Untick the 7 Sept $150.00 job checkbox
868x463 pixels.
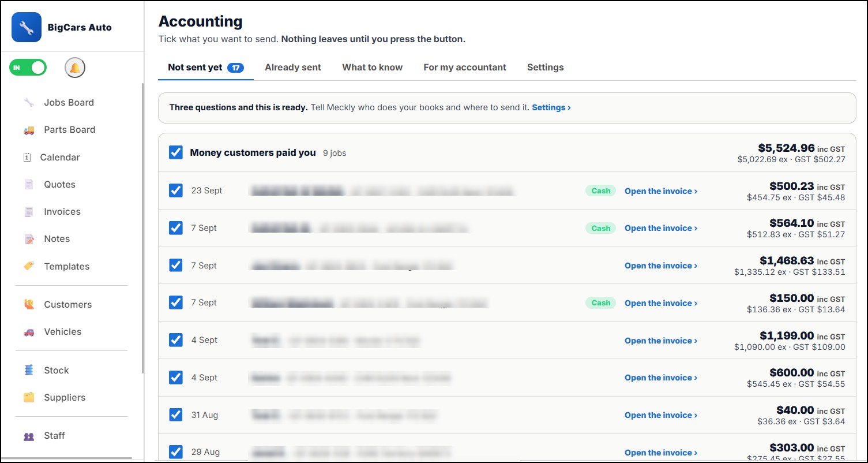176,303
